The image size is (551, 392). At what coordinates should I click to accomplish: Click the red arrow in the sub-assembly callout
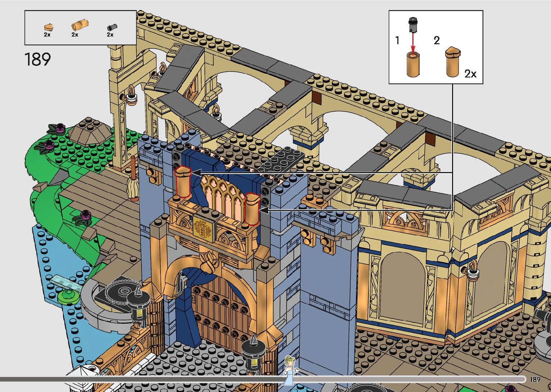(x=413, y=42)
